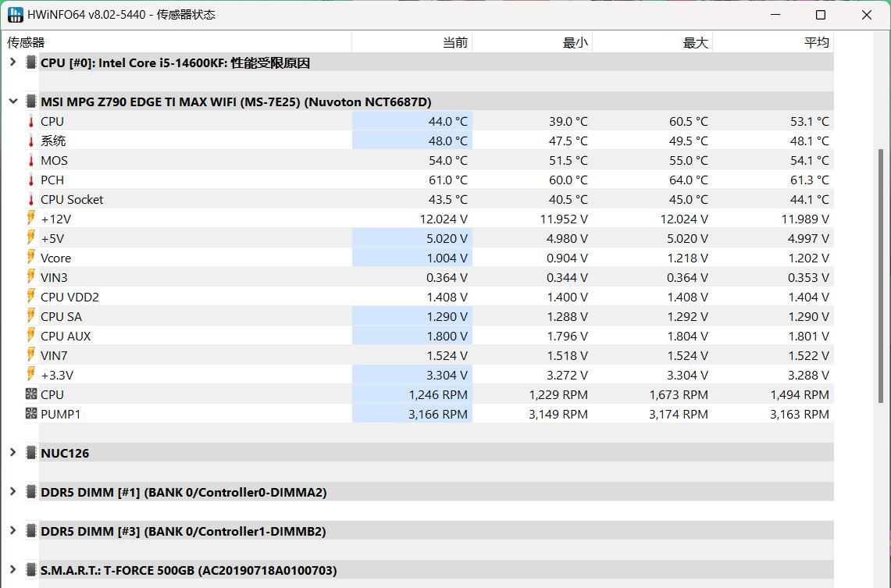Screen dimensions: 891x588
Task: Click the thermometer icon beside PCH
Action: click(31, 180)
